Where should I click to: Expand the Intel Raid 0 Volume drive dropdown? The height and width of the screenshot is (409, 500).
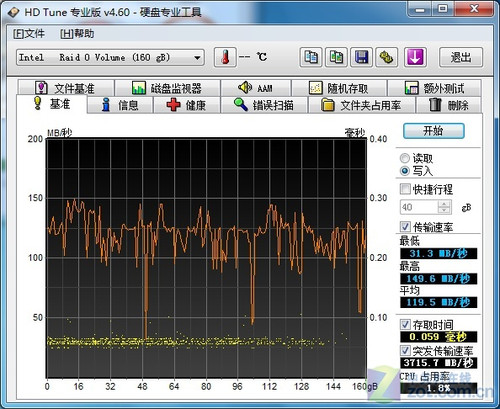click(197, 58)
